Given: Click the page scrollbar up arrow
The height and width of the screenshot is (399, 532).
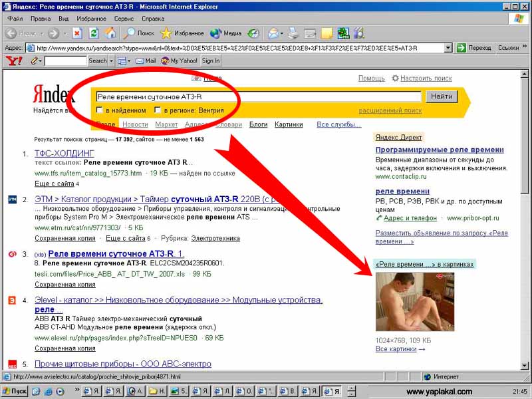Looking at the screenshot, I should 524,74.
